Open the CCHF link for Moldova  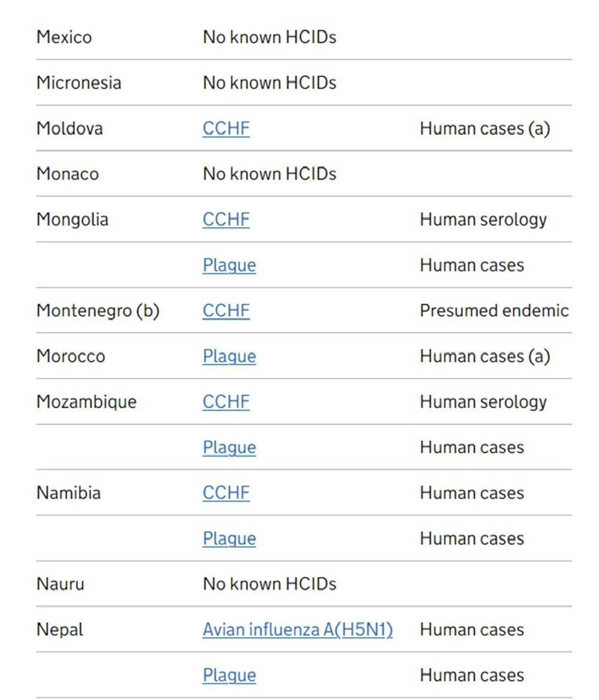[226, 129]
